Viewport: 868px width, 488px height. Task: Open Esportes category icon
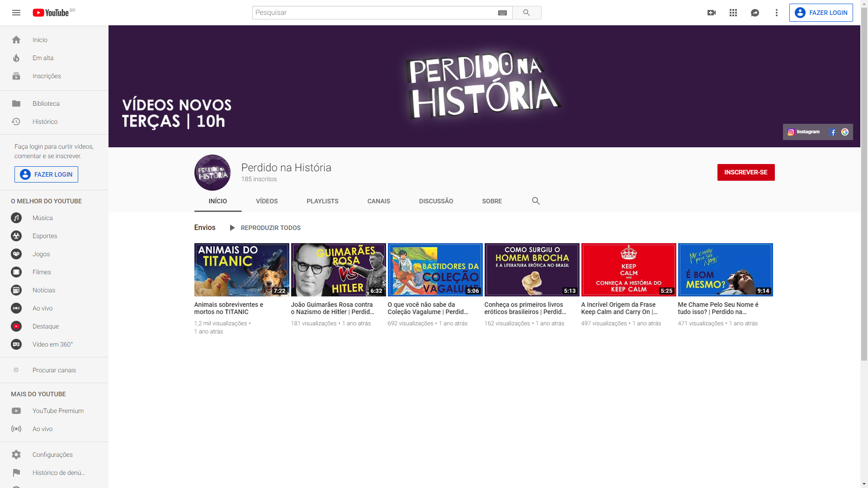click(x=16, y=236)
